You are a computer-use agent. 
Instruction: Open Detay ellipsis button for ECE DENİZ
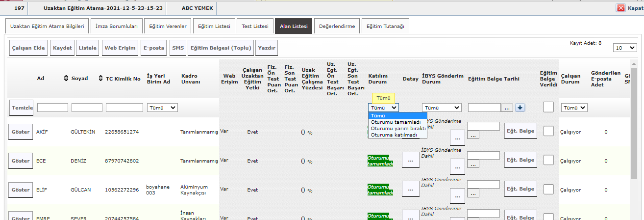(411, 160)
